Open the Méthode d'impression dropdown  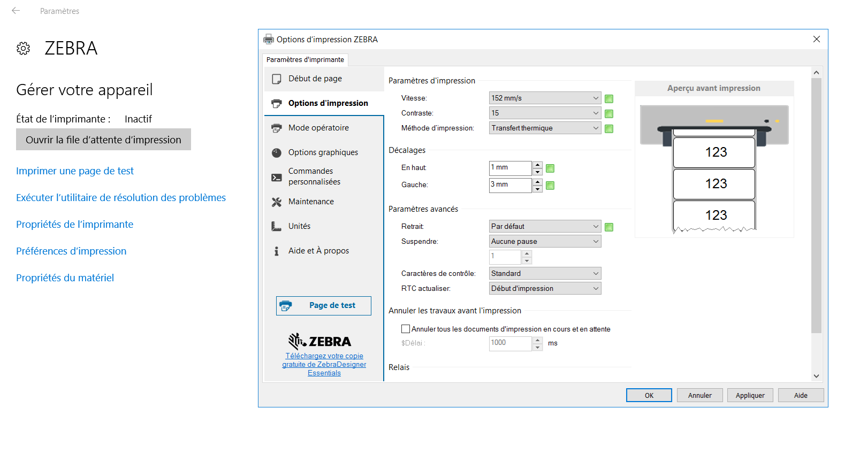[545, 128]
